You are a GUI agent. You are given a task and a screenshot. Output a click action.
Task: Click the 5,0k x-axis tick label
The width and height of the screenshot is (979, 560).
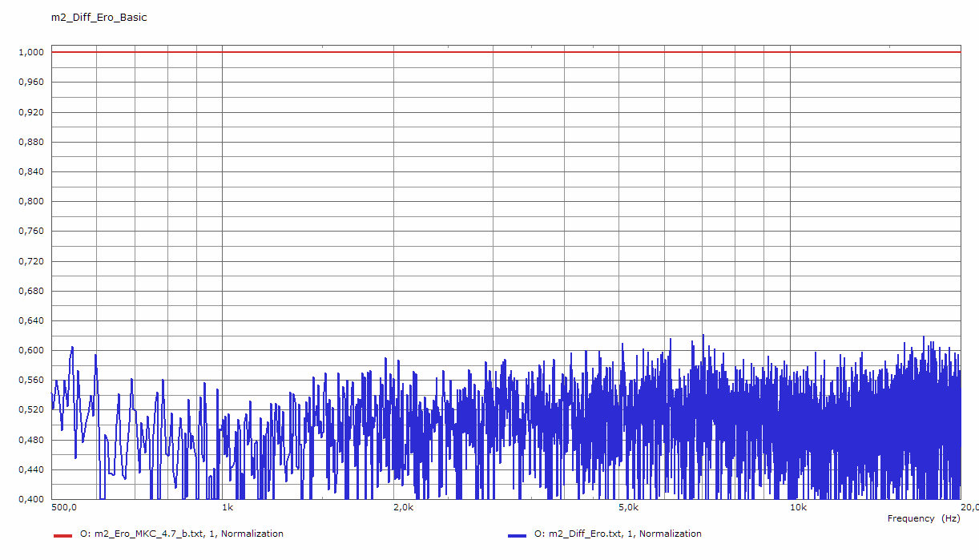tap(629, 508)
